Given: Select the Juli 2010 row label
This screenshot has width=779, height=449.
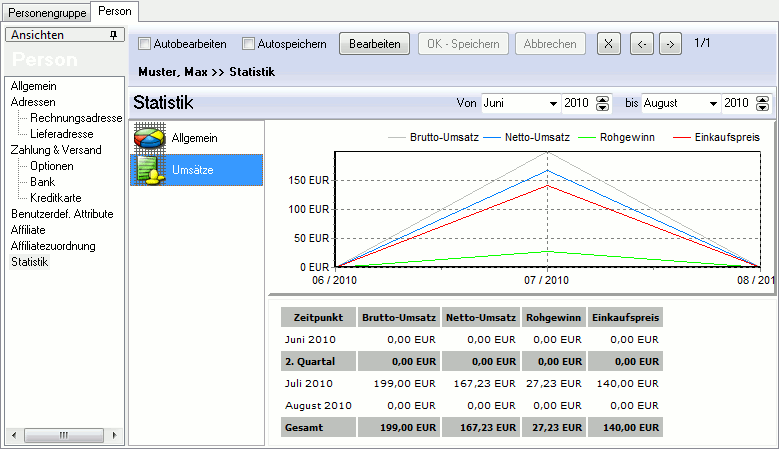Looking at the screenshot, I should click(309, 383).
